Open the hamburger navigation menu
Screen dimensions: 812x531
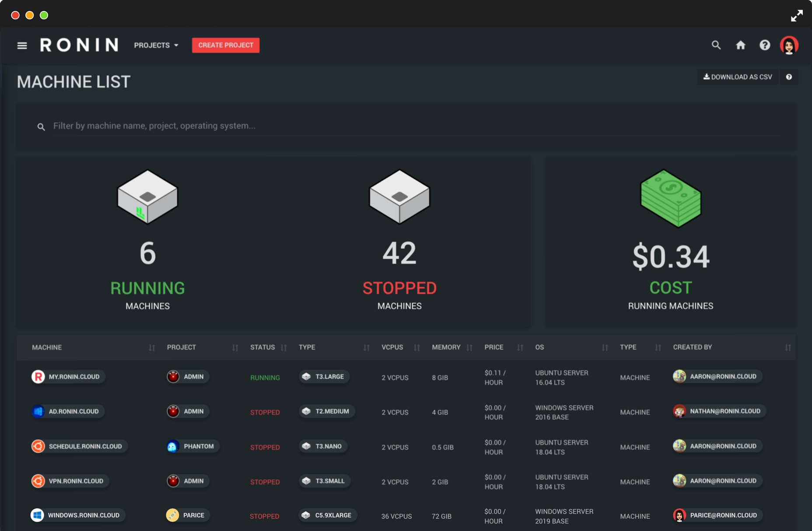pyautogui.click(x=22, y=46)
